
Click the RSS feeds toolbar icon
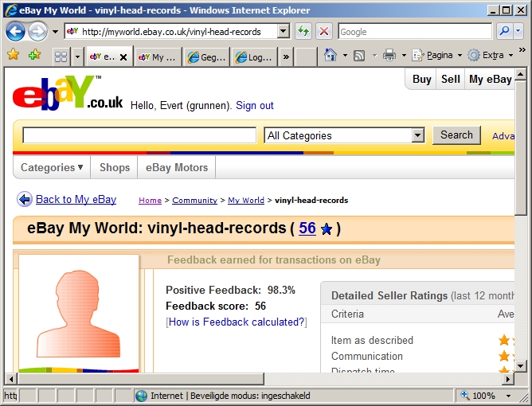point(359,56)
